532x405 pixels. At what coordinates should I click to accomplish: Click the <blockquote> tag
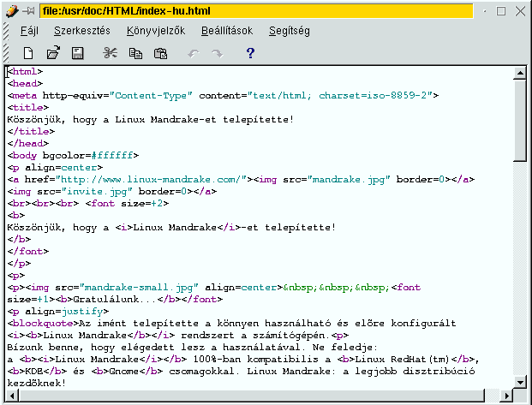pyautogui.click(x=43, y=324)
